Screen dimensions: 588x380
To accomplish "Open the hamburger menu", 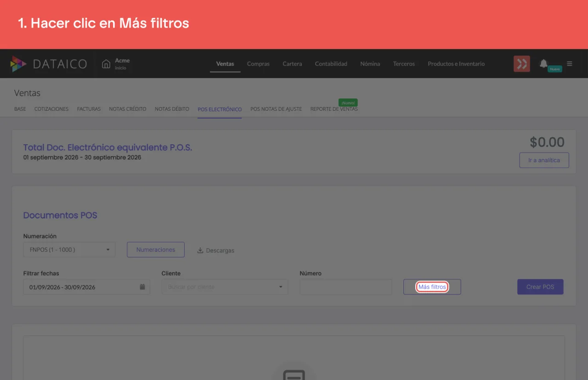I will click(x=570, y=63).
